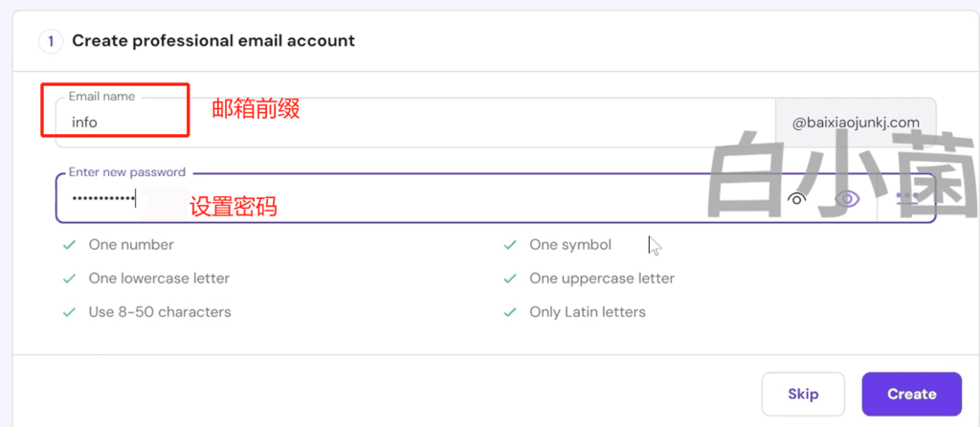The height and width of the screenshot is (427, 980).
Task: Select the Create professional email account heading
Action: pyautogui.click(x=213, y=41)
